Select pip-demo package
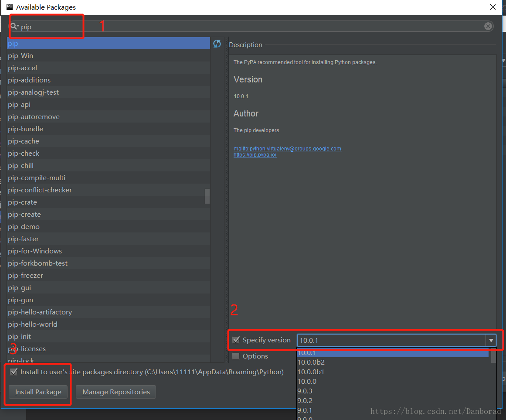The image size is (506, 420). pos(109,227)
